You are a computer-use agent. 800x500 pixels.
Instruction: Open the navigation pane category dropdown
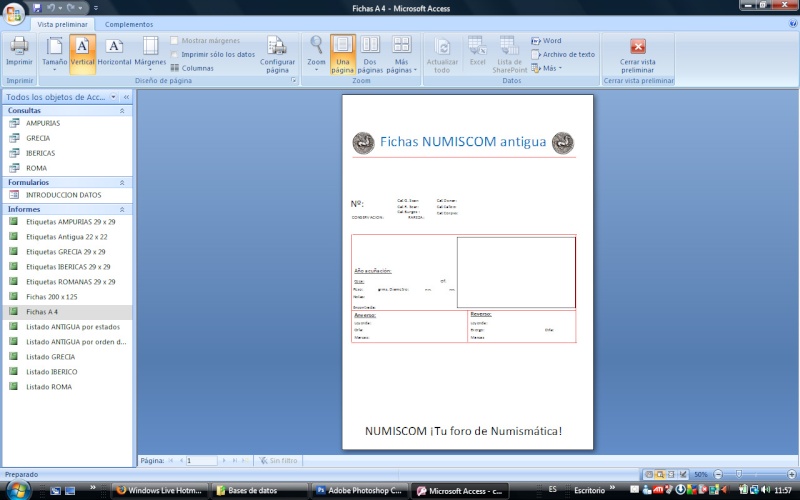click(x=113, y=97)
